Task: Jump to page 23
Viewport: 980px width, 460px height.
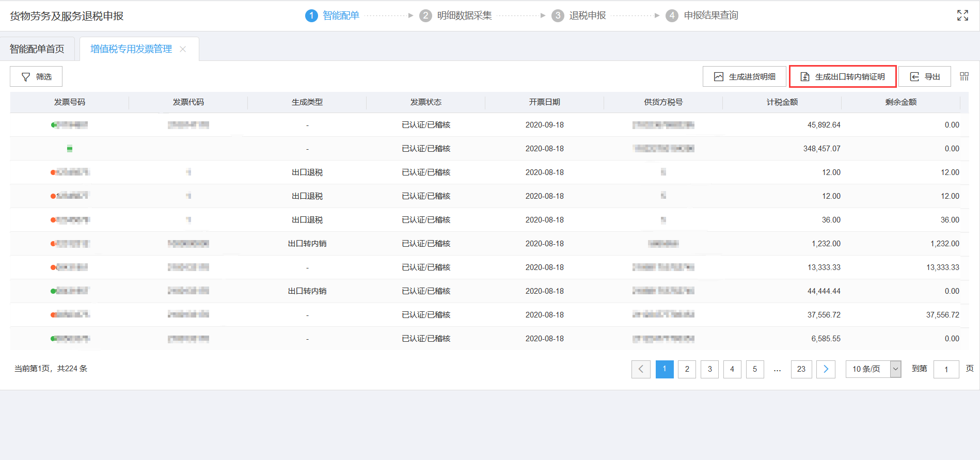Action: 801,369
